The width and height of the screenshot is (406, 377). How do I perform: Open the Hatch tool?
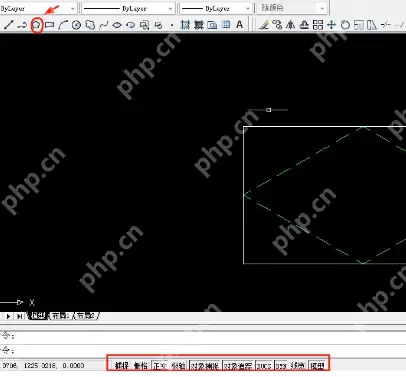[x=185, y=25]
